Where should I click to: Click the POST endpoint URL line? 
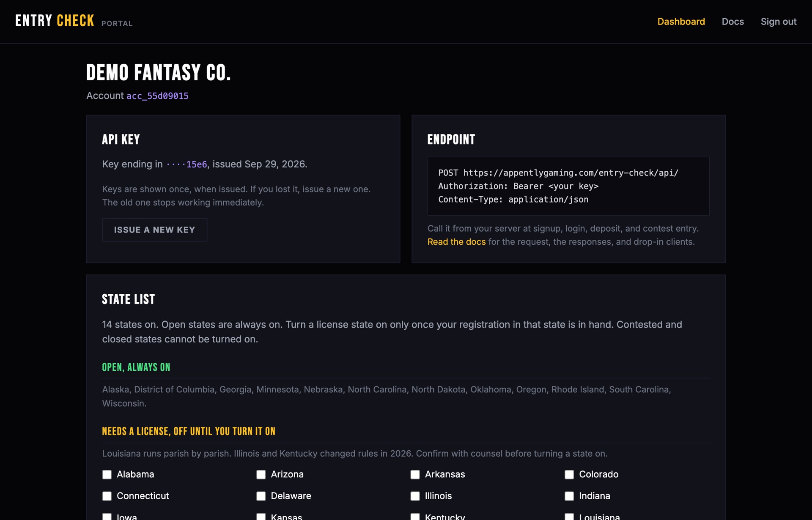(x=558, y=173)
